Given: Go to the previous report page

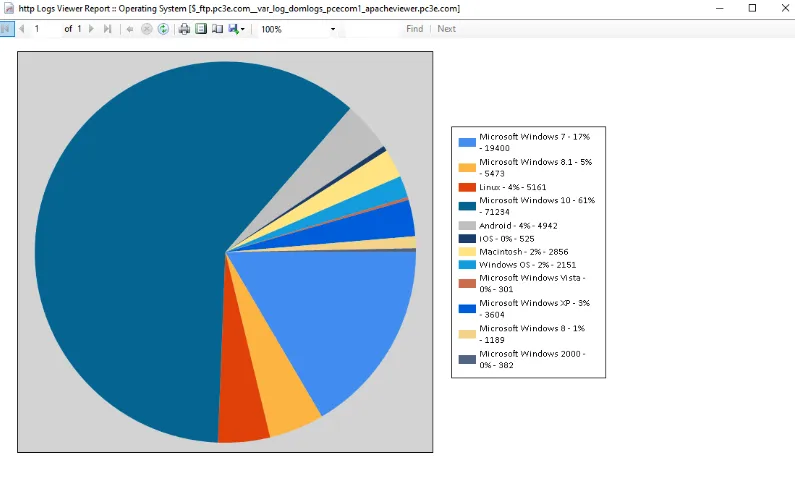Looking at the screenshot, I should [21, 29].
